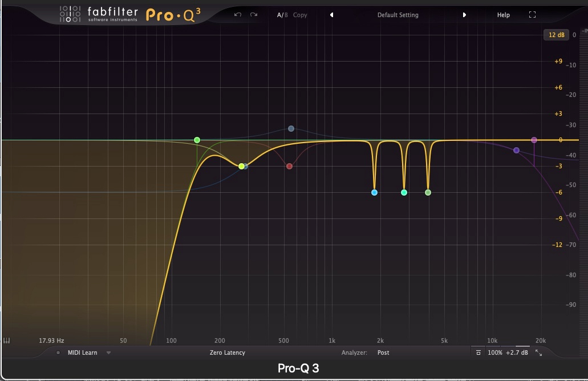Load the next preset arrow

(464, 15)
